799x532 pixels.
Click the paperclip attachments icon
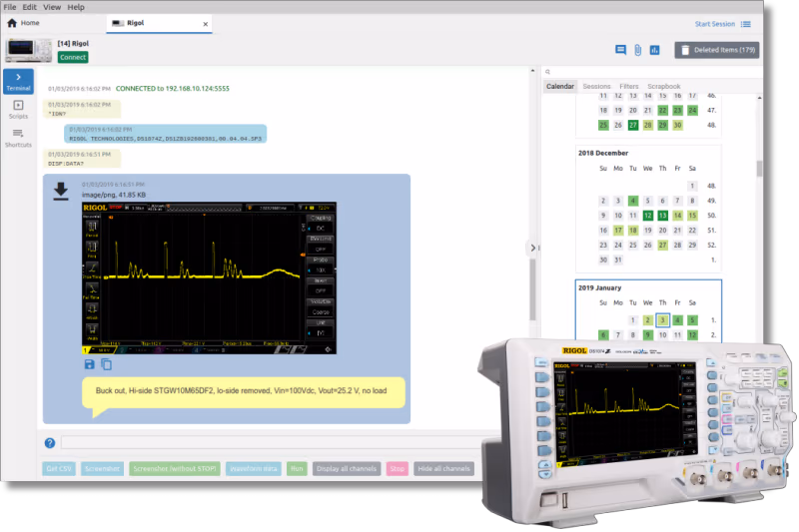click(637, 50)
